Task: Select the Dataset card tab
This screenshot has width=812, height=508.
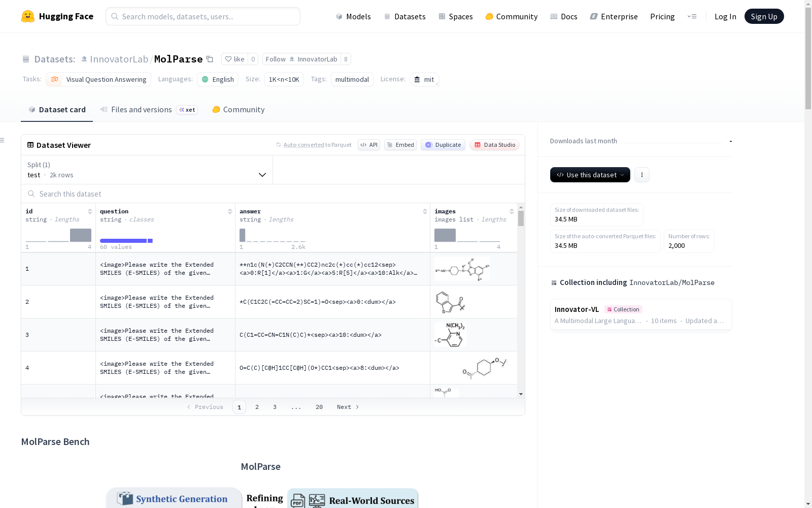Action: (x=57, y=110)
